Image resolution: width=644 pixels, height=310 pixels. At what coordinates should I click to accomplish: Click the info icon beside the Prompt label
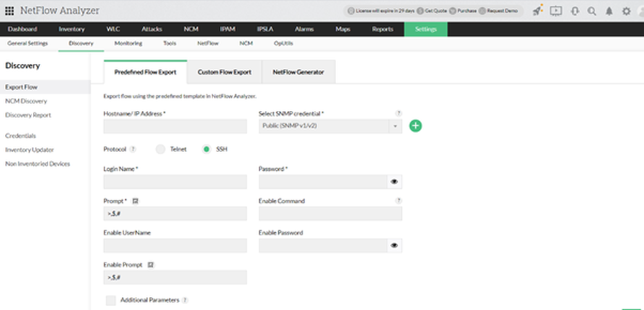pyautogui.click(x=135, y=201)
